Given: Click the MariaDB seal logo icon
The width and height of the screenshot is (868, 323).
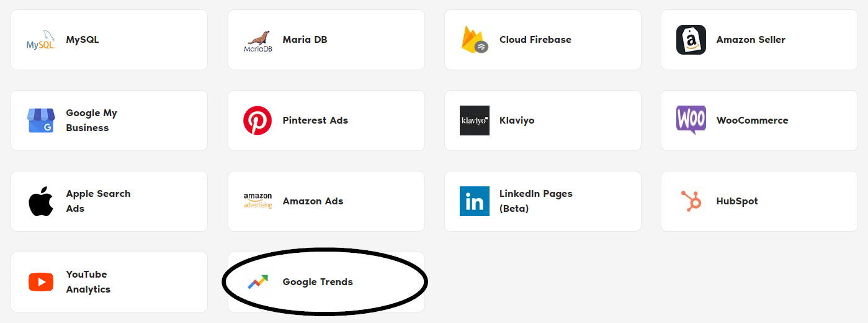Looking at the screenshot, I should (257, 41).
